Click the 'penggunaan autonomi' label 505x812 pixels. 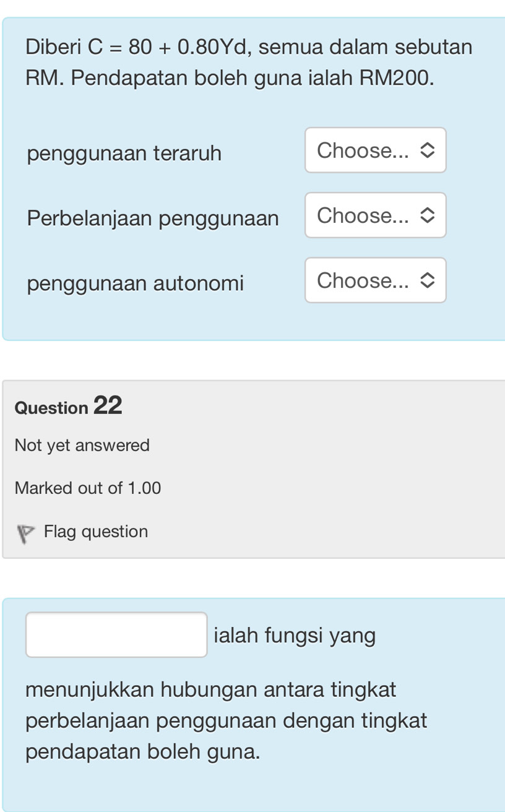[x=136, y=283]
